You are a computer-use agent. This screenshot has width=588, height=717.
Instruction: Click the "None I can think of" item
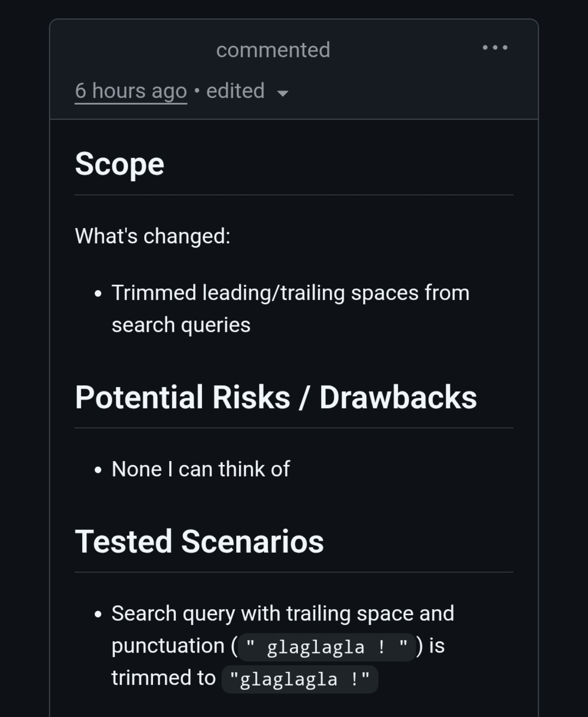tap(201, 469)
